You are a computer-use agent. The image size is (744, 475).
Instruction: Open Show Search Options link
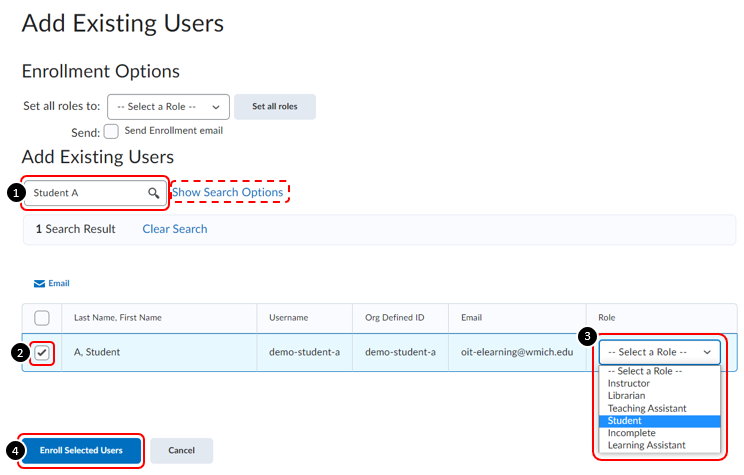228,192
